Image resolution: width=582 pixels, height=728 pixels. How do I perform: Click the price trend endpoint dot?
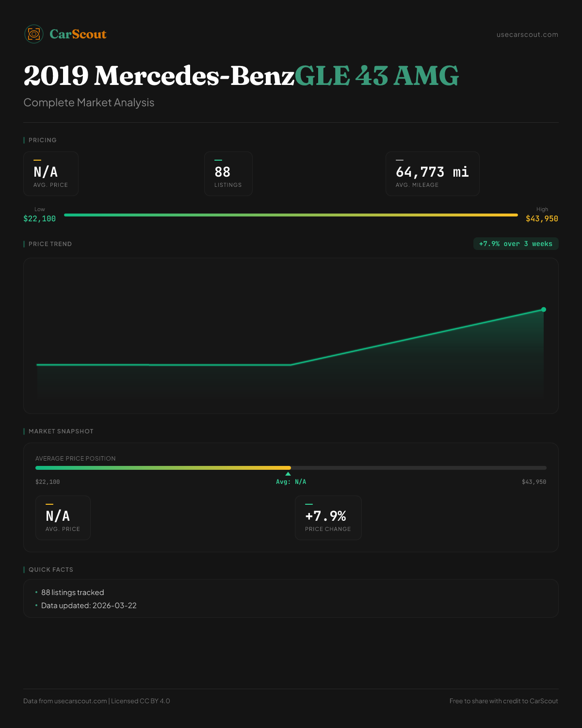pyautogui.click(x=543, y=310)
